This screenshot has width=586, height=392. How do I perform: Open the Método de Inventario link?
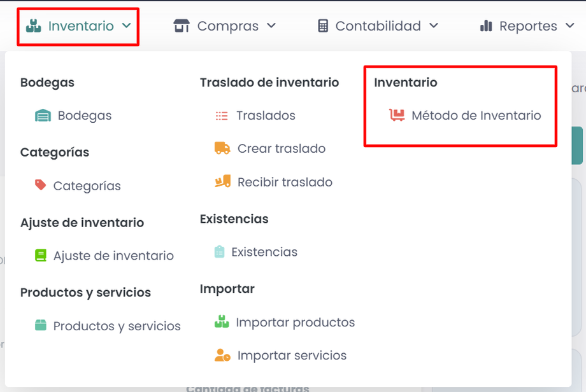476,116
